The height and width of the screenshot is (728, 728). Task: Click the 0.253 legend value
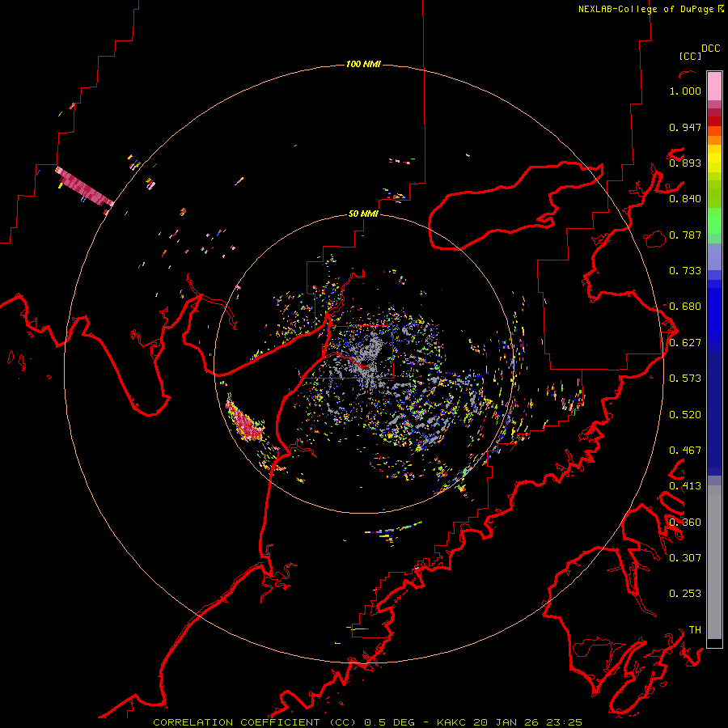point(685,594)
